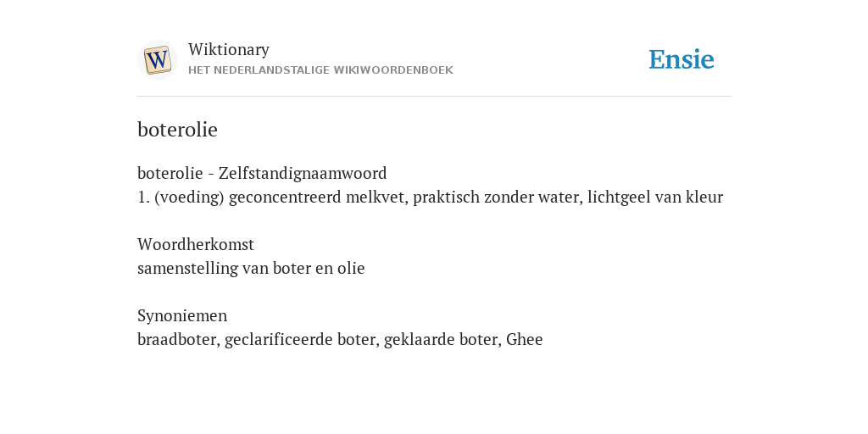Click the horizontal divider below the header

pos(434,97)
